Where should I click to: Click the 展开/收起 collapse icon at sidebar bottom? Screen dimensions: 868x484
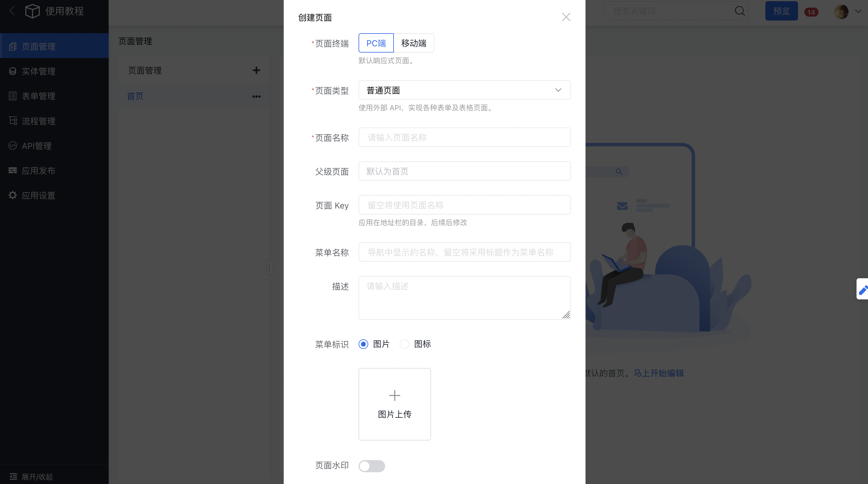[13, 476]
